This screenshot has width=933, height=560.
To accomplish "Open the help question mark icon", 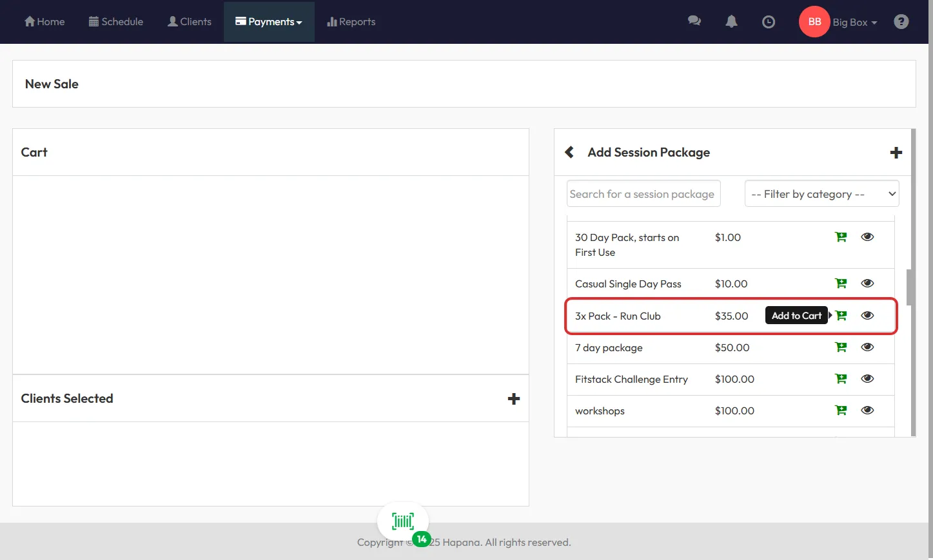I will pos(901,22).
